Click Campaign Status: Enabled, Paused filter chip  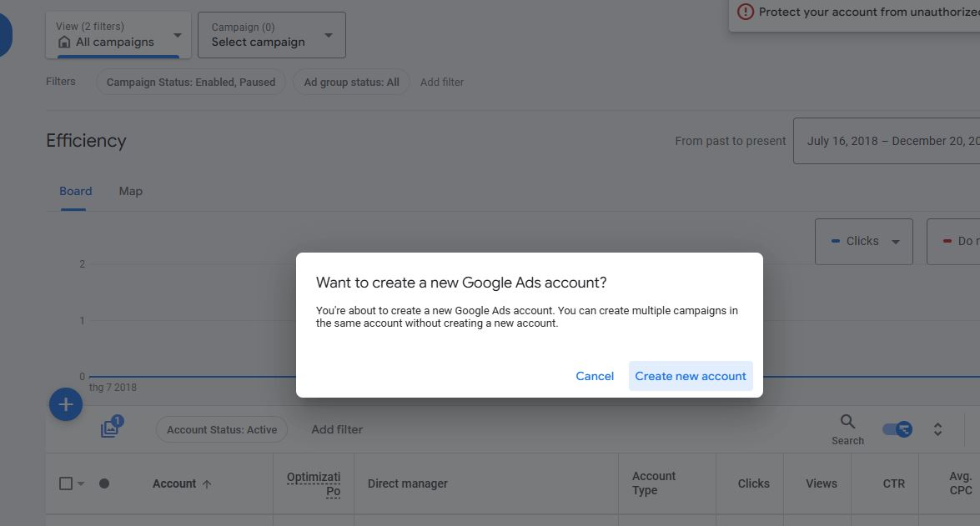pyautogui.click(x=191, y=82)
